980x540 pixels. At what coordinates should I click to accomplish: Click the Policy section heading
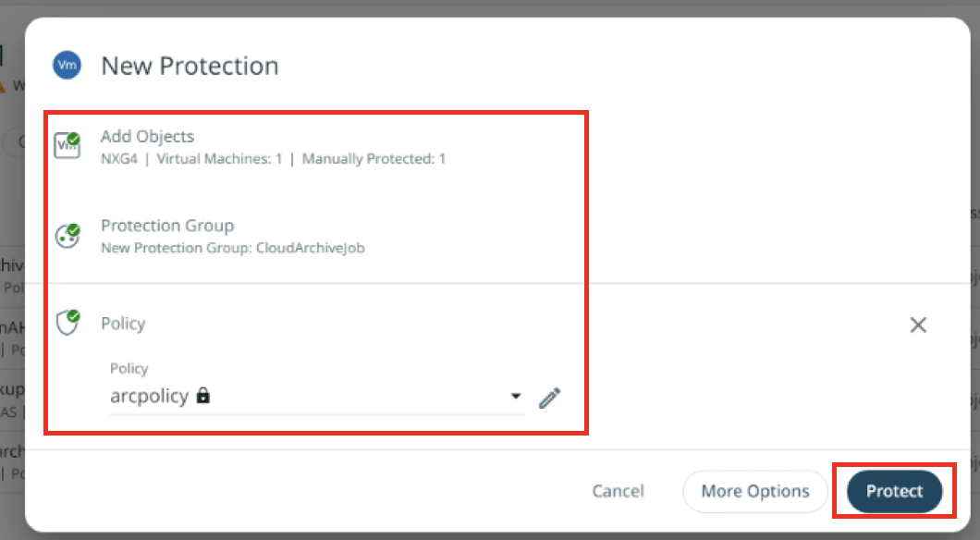(123, 323)
